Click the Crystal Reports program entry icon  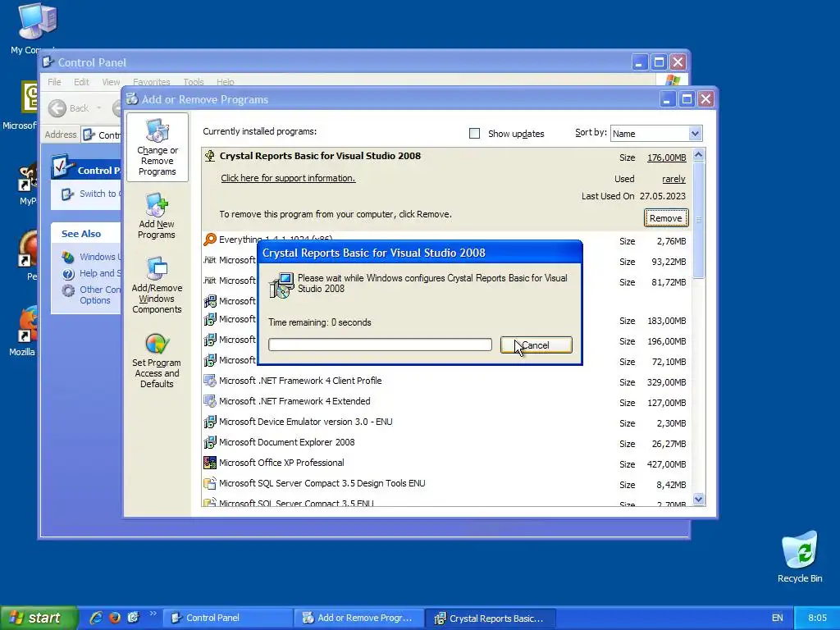click(210, 156)
